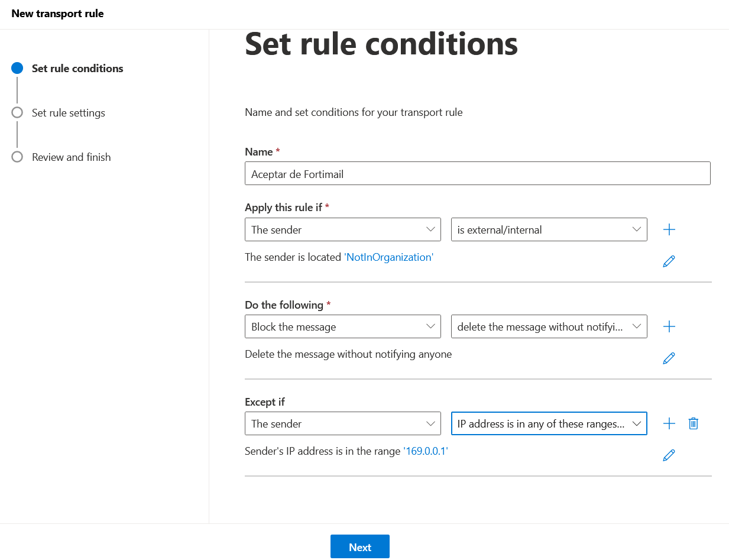Viewport: 729px width, 560px height.
Task: Edit the NotInOrganization sender location pencil
Action: click(669, 261)
